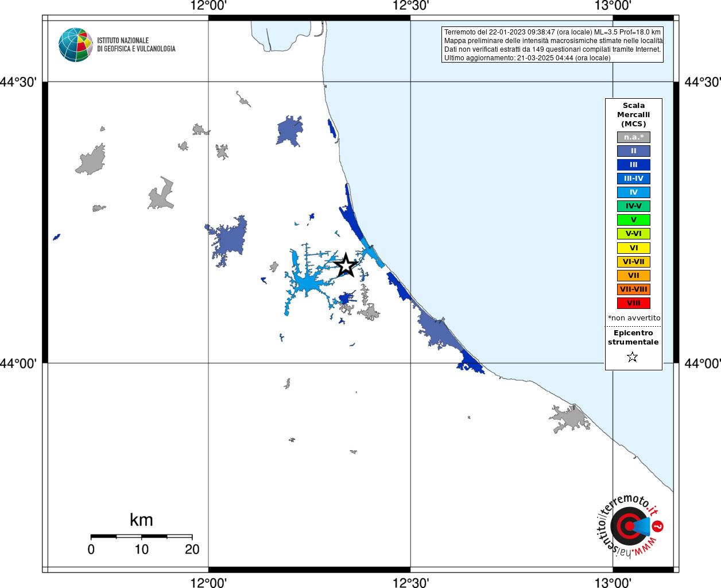Click the 'Epicentro strumentale' legend label
Screen dimensions: 721x588
(x=633, y=338)
